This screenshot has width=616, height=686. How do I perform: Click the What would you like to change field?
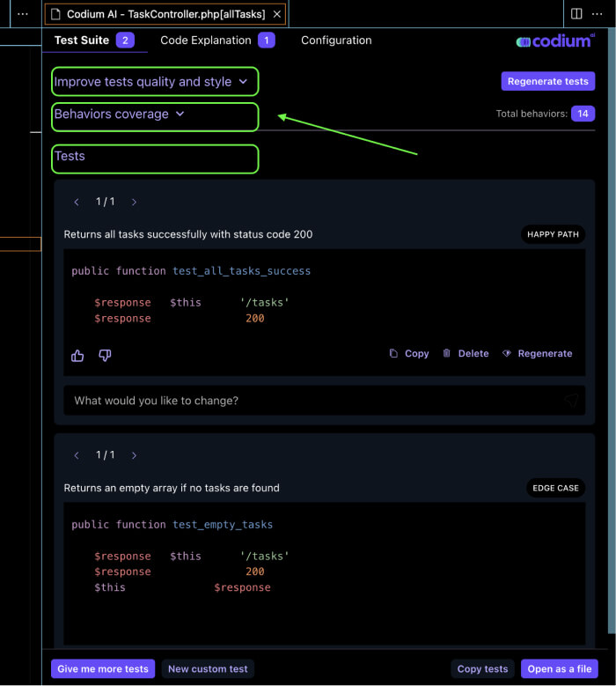click(x=324, y=400)
